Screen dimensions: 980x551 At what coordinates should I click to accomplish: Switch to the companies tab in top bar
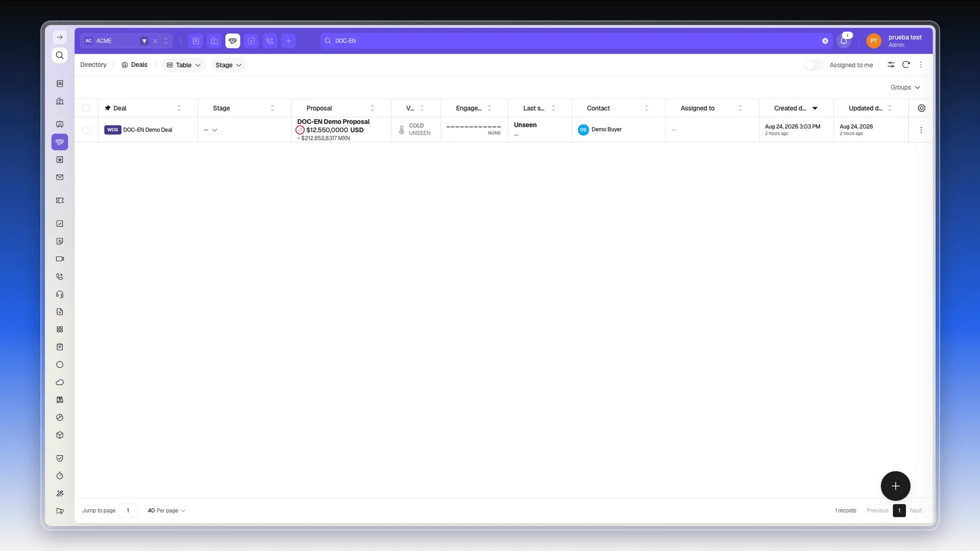click(x=214, y=41)
